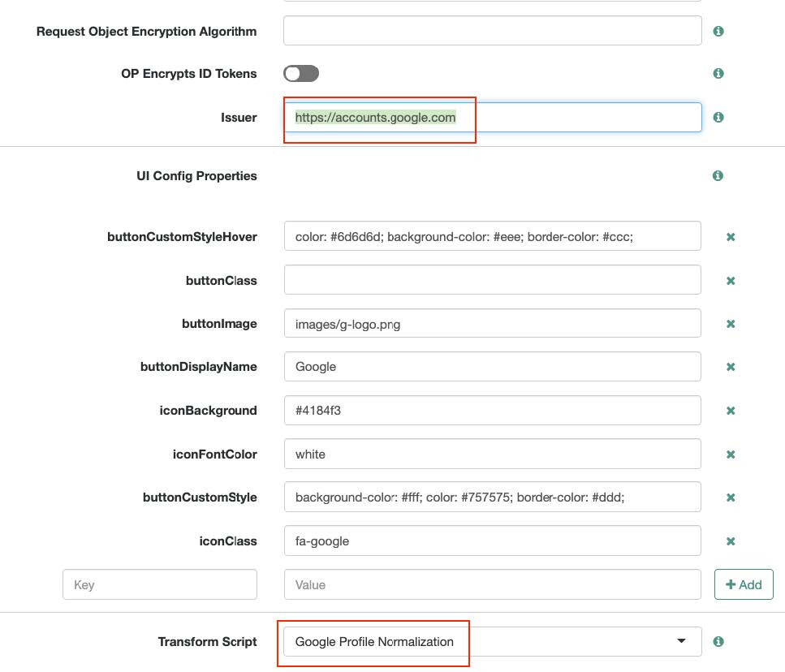Open the Transform Script dropdown
The height and width of the screenshot is (672, 785).
(493, 641)
